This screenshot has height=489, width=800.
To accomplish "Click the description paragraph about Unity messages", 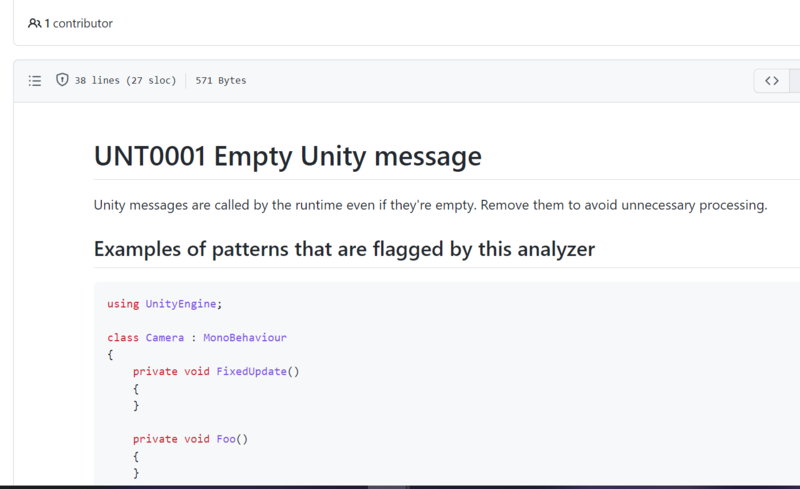I will click(x=431, y=205).
